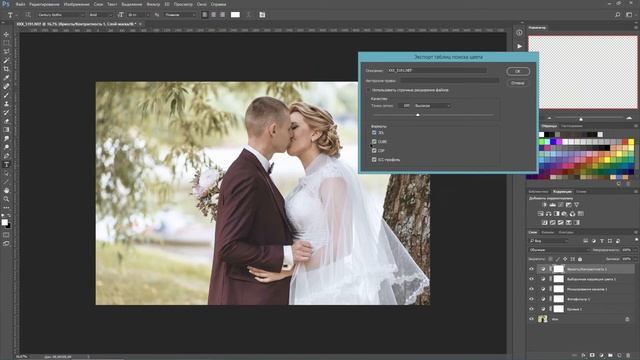Screen dimensions: 640x360
Task: Click the description input field
Action: coord(436,71)
